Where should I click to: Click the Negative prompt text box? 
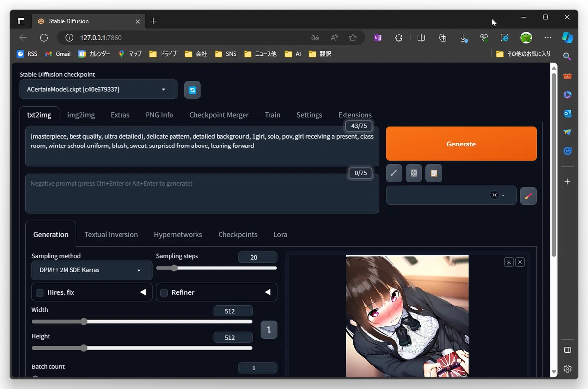202,193
